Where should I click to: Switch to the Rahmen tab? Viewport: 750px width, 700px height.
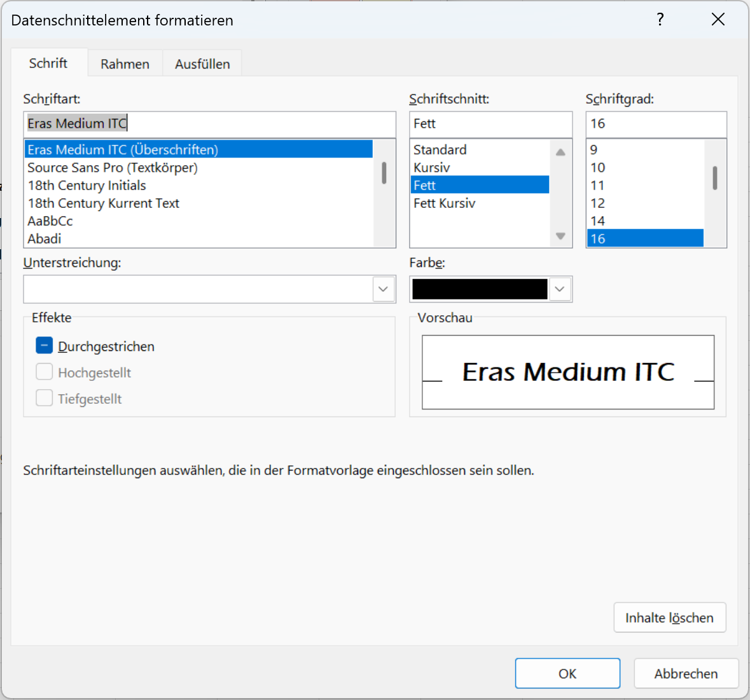click(x=125, y=64)
